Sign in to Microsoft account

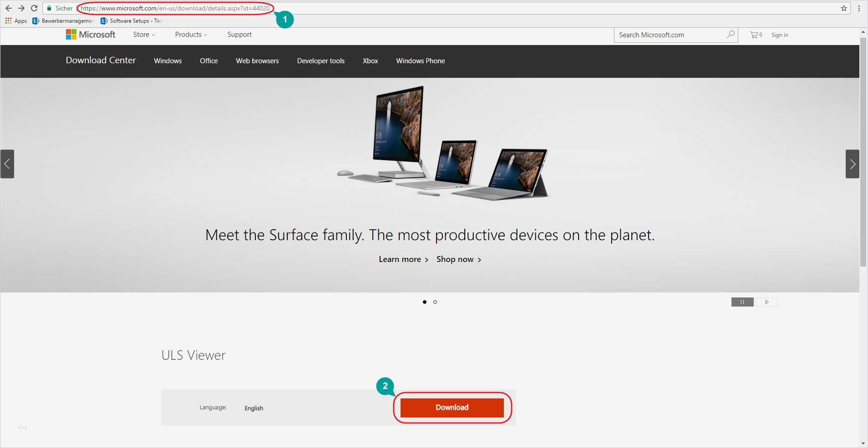(x=780, y=35)
